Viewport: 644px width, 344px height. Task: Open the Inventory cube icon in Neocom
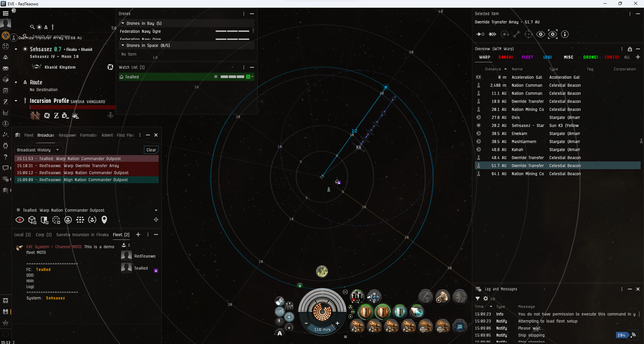click(6, 79)
